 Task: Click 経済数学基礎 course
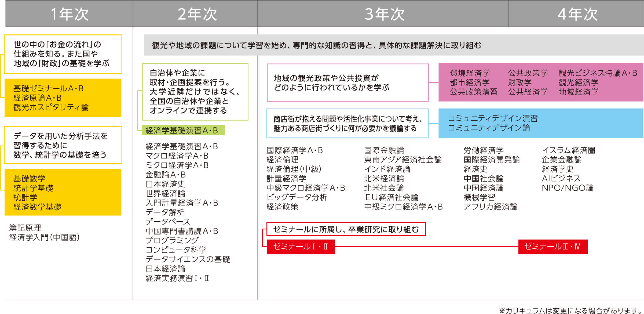tap(37, 207)
